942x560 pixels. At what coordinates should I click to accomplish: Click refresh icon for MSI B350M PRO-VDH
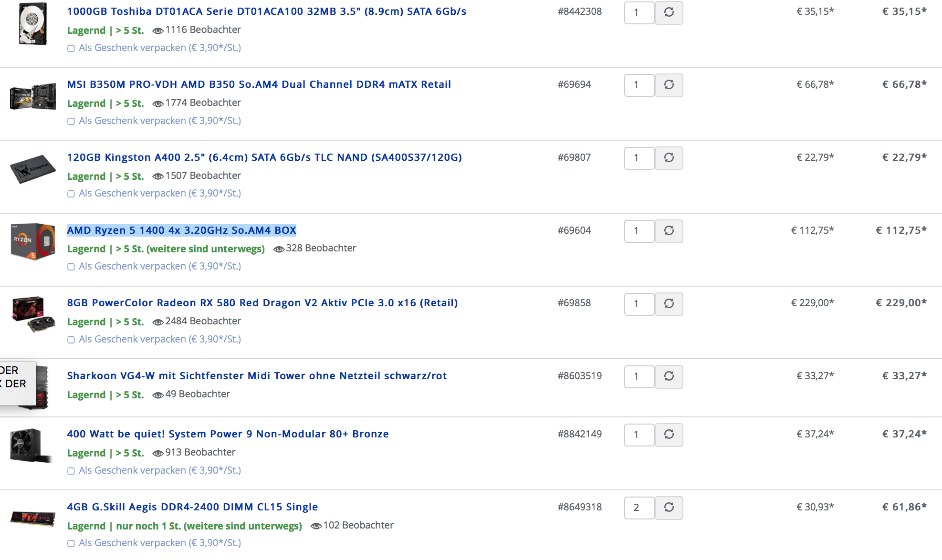pos(669,85)
